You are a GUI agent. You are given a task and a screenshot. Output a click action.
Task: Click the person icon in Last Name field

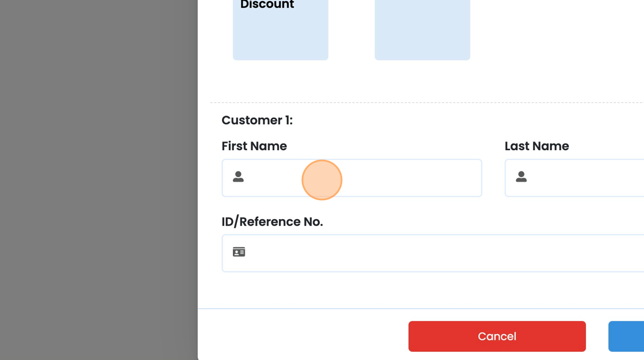pyautogui.click(x=521, y=177)
